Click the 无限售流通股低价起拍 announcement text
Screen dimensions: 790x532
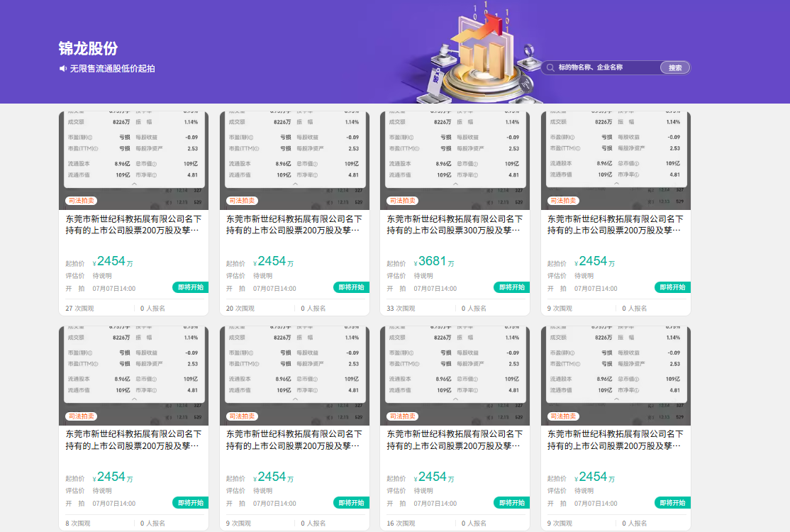[x=112, y=69]
